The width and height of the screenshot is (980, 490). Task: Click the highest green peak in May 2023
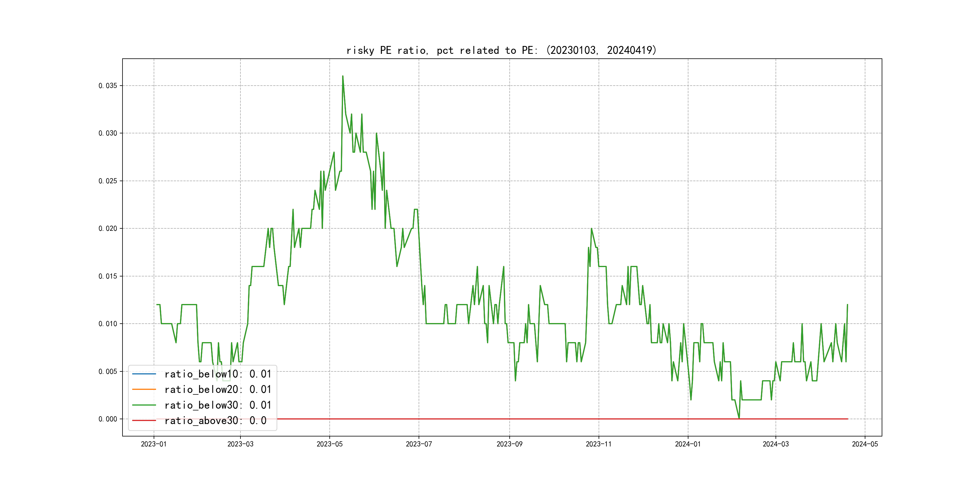click(x=343, y=77)
